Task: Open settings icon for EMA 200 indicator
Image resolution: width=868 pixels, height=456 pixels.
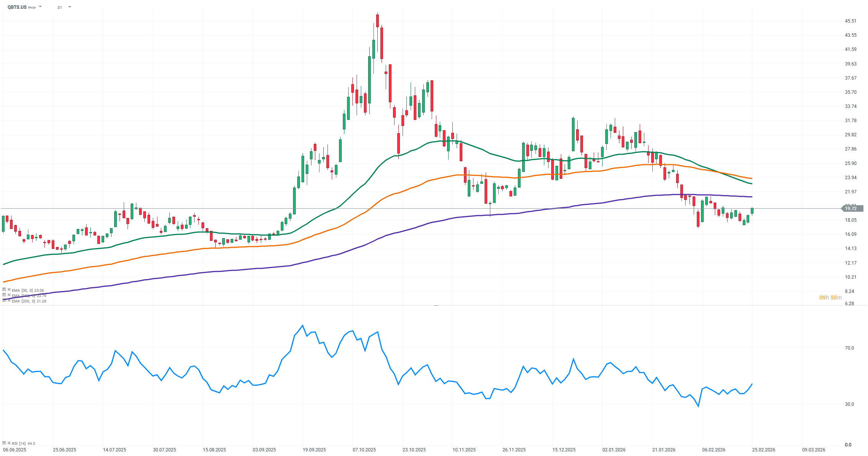Action: [x=4, y=301]
